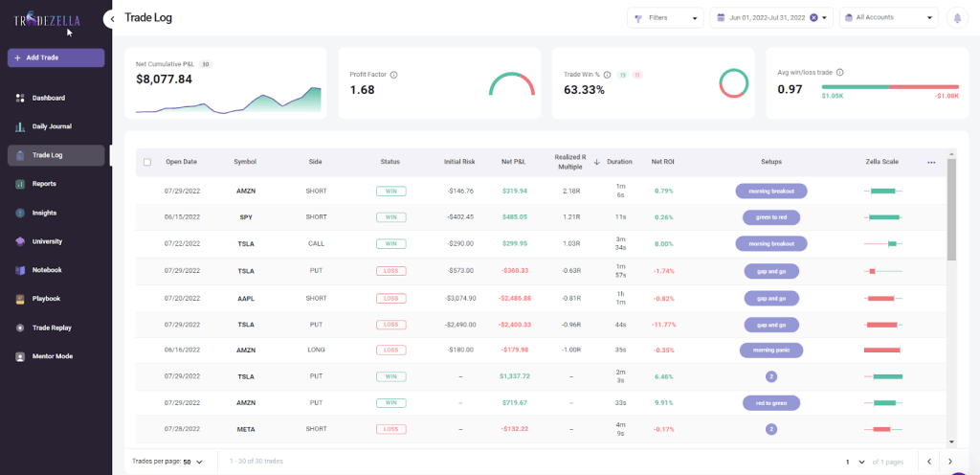
Task: Open the Filters dropdown
Action: (665, 17)
